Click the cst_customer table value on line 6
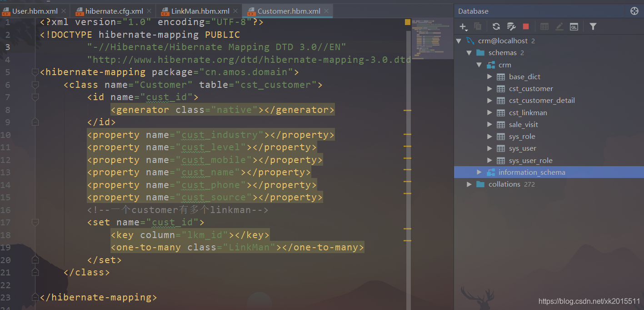This screenshot has height=310, width=644. pos(275,85)
